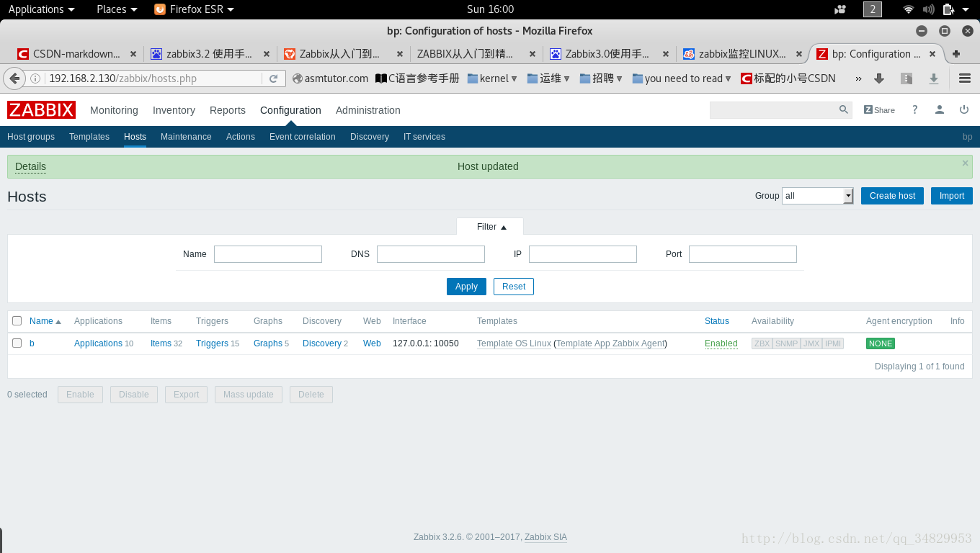Viewport: 980px width, 553px height.
Task: Open the Reports menu
Action: coord(228,110)
